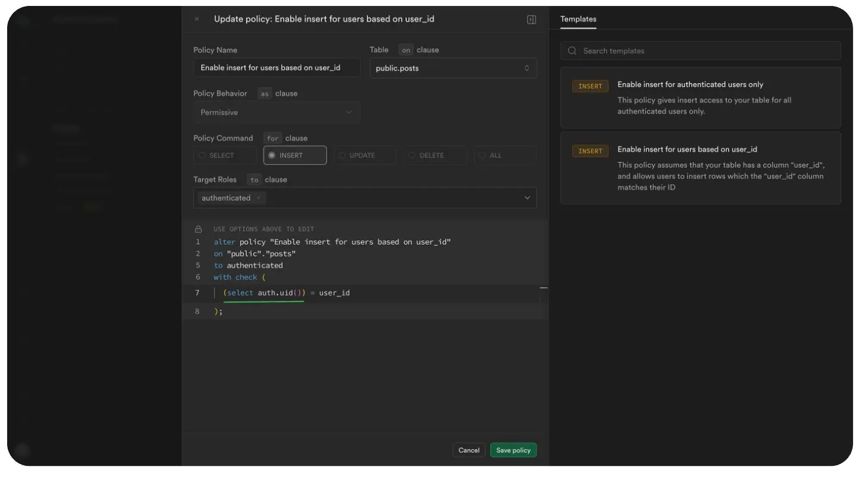Click the 'to authenticated' code line
The width and height of the screenshot is (868, 479).
(x=248, y=266)
